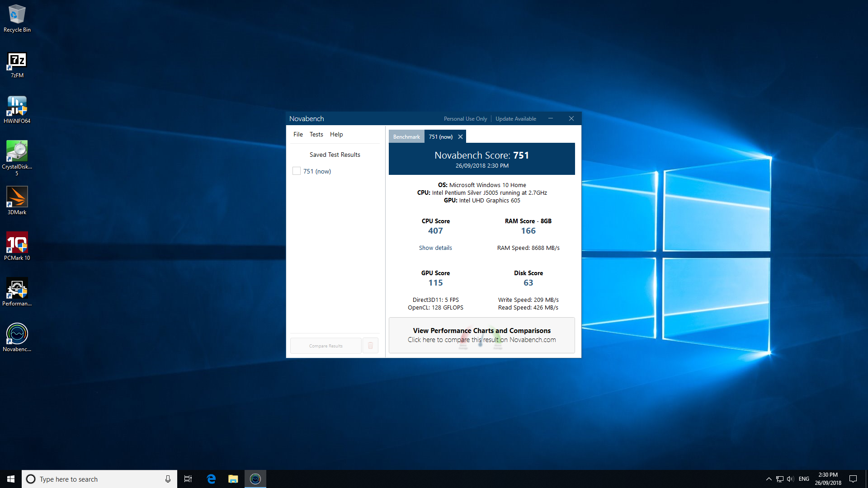This screenshot has height=488, width=868.
Task: Click the Novabench title bar text
Action: click(x=307, y=118)
